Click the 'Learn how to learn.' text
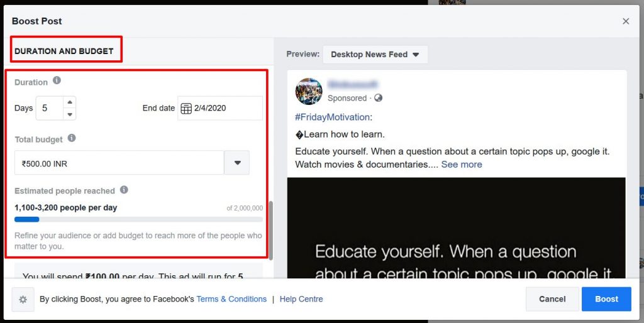This screenshot has height=323, width=644. coord(344,134)
